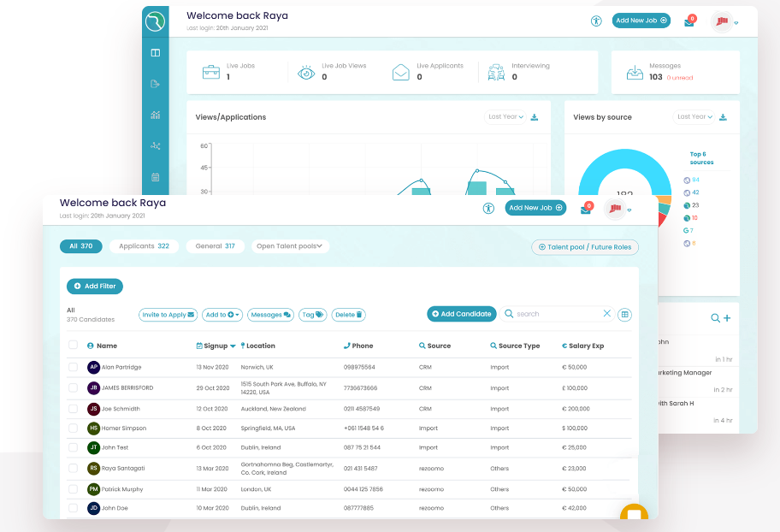Tick the checkbox next to Alan Partridge
This screenshot has height=532, width=780.
coord(74,367)
